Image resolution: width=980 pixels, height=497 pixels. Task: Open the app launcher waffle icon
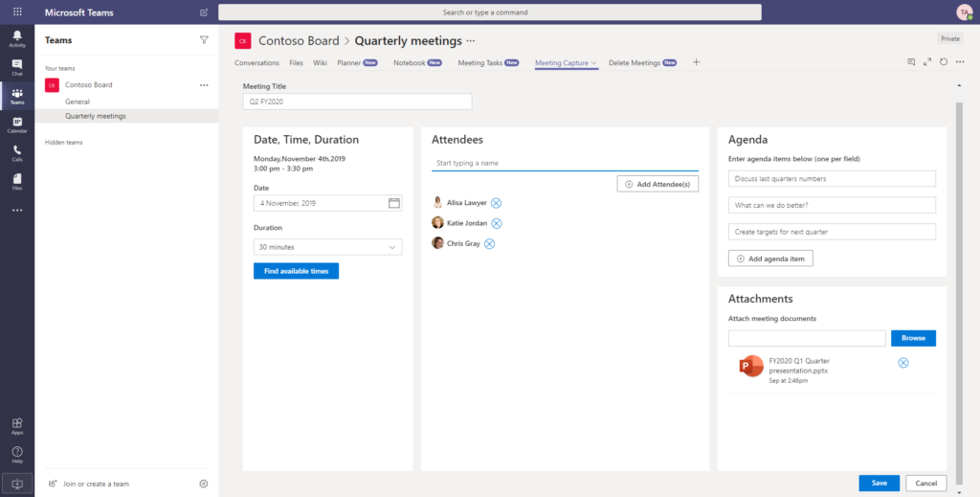click(x=17, y=11)
